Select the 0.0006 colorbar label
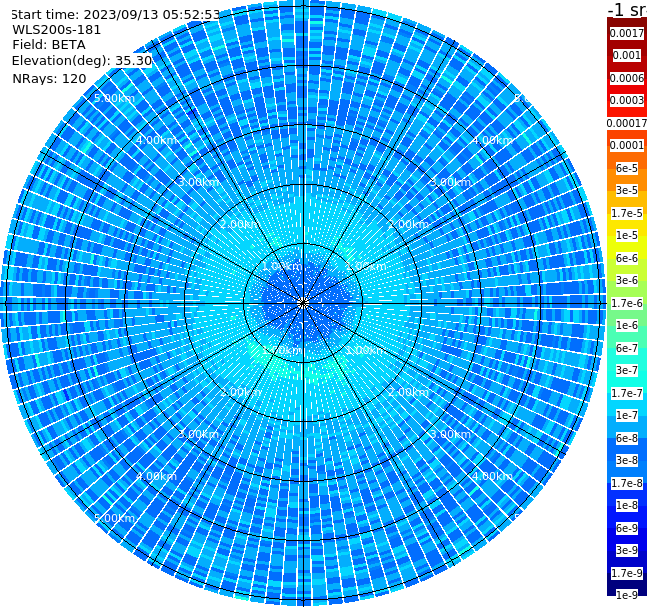Viewport: 647px width, 607px height. [627, 78]
